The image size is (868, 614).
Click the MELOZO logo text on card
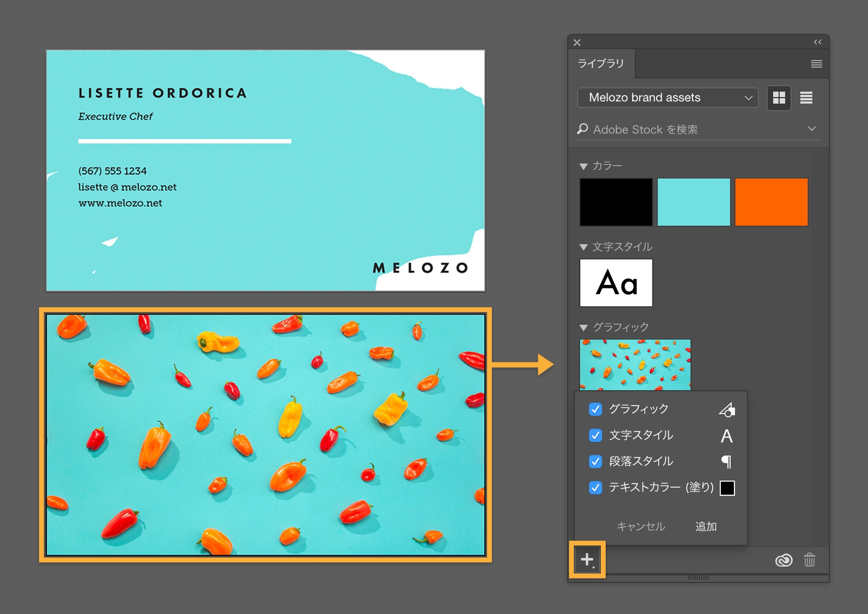pyautogui.click(x=420, y=268)
